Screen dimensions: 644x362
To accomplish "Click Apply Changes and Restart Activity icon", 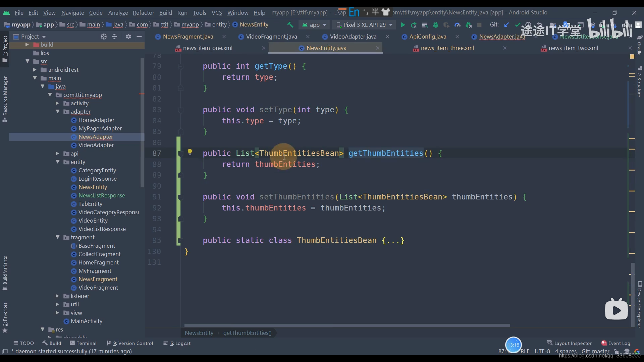I will coord(414,25).
